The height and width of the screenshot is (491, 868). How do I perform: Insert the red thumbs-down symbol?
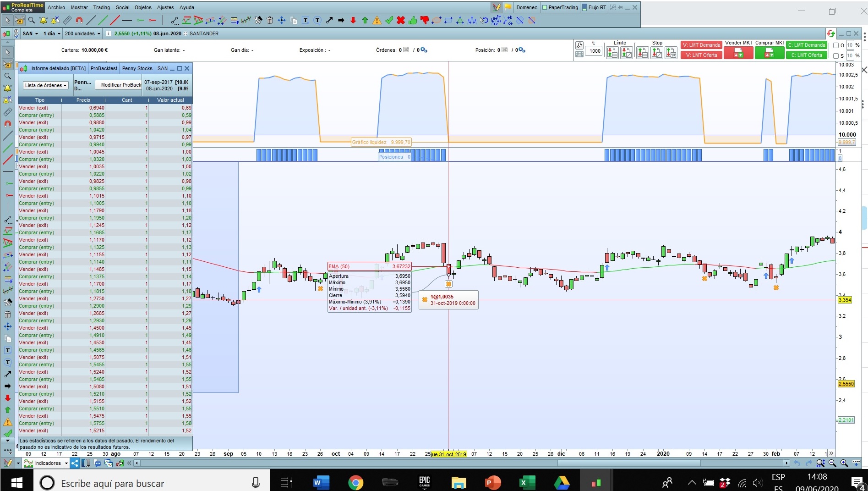pos(425,20)
